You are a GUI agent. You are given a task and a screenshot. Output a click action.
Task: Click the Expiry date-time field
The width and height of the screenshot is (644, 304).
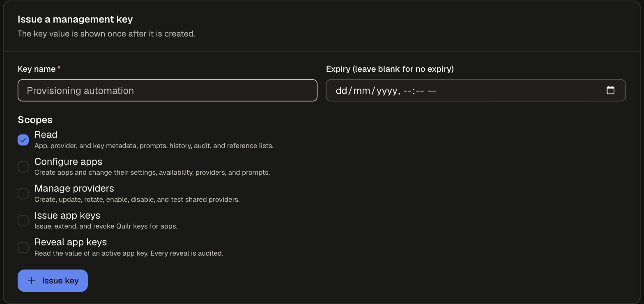pyautogui.click(x=476, y=90)
